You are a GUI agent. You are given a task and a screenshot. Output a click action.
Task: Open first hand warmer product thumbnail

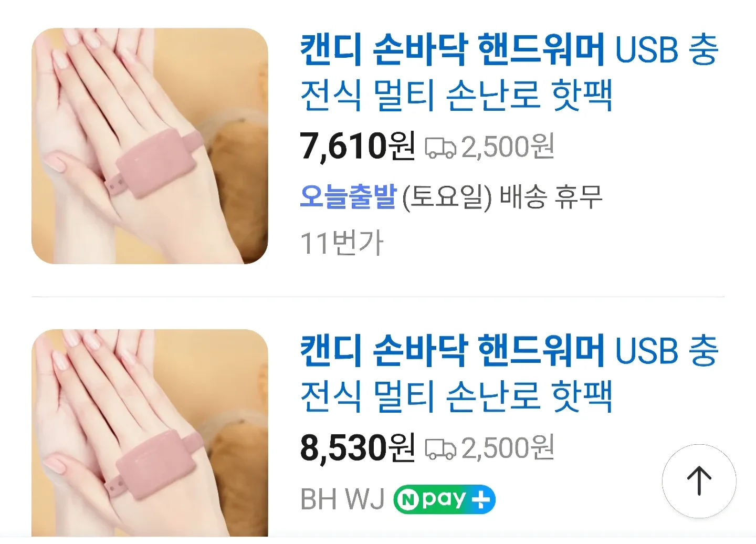(150, 146)
